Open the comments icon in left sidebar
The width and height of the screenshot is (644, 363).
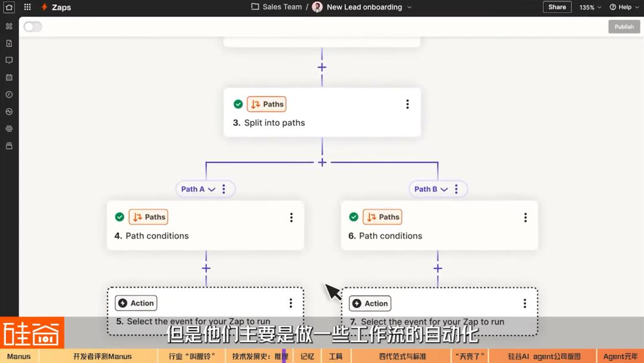(x=9, y=60)
